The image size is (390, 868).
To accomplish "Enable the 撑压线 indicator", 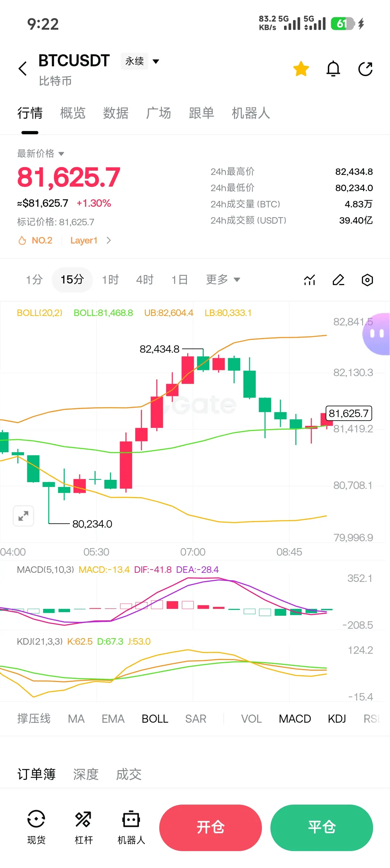I will pos(34,719).
